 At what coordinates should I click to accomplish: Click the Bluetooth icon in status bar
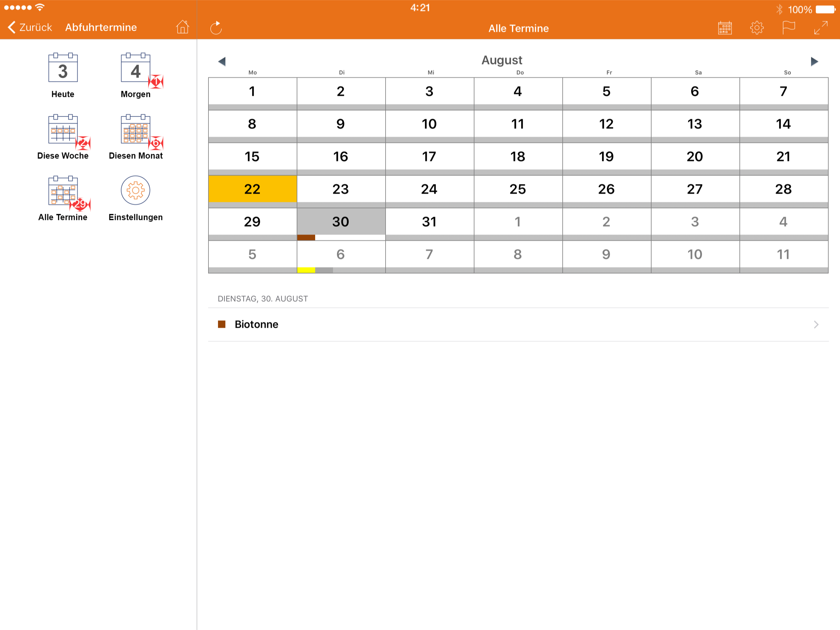click(780, 9)
